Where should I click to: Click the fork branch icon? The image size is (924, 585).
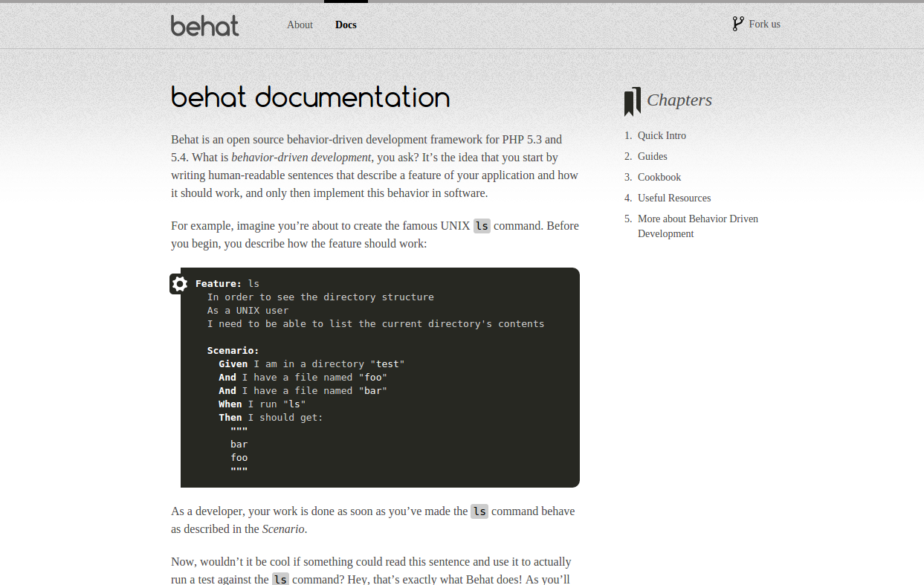737,24
